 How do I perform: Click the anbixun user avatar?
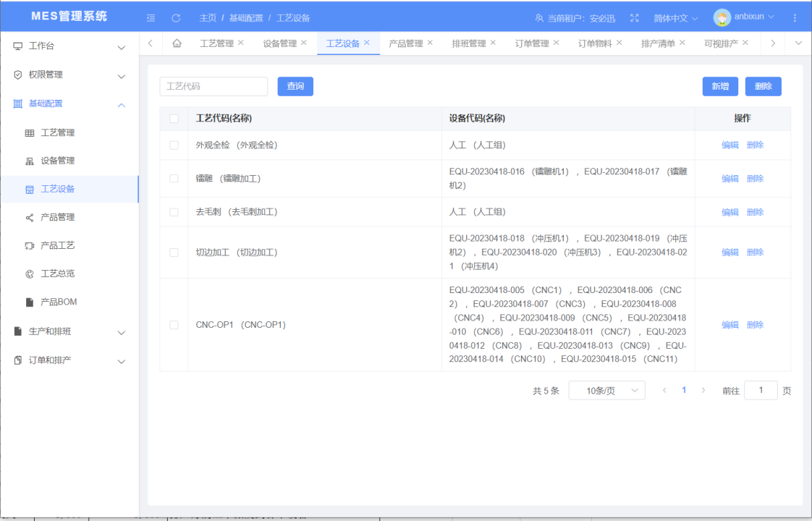722,17
